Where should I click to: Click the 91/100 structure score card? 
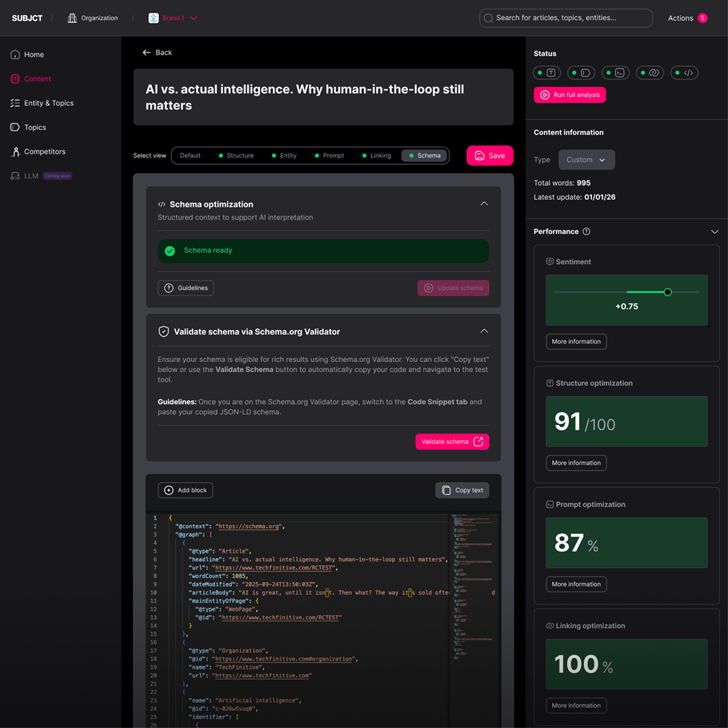pos(627,422)
